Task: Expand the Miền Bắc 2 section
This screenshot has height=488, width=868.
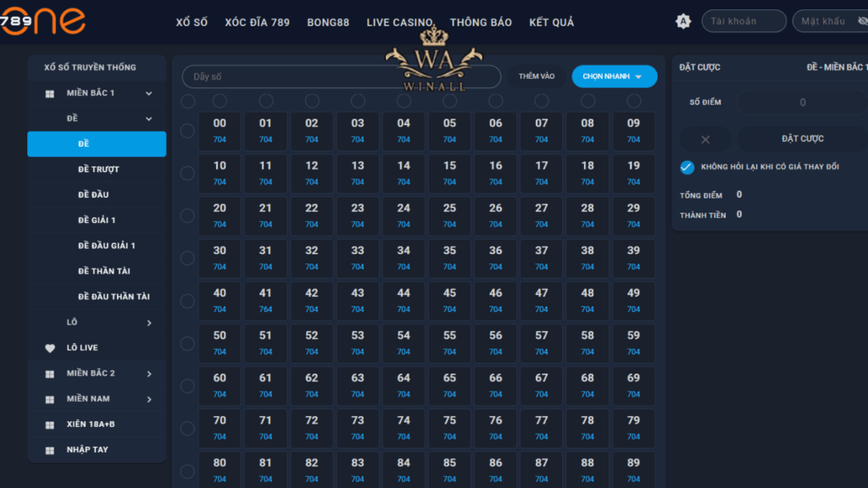Action: coord(148,374)
